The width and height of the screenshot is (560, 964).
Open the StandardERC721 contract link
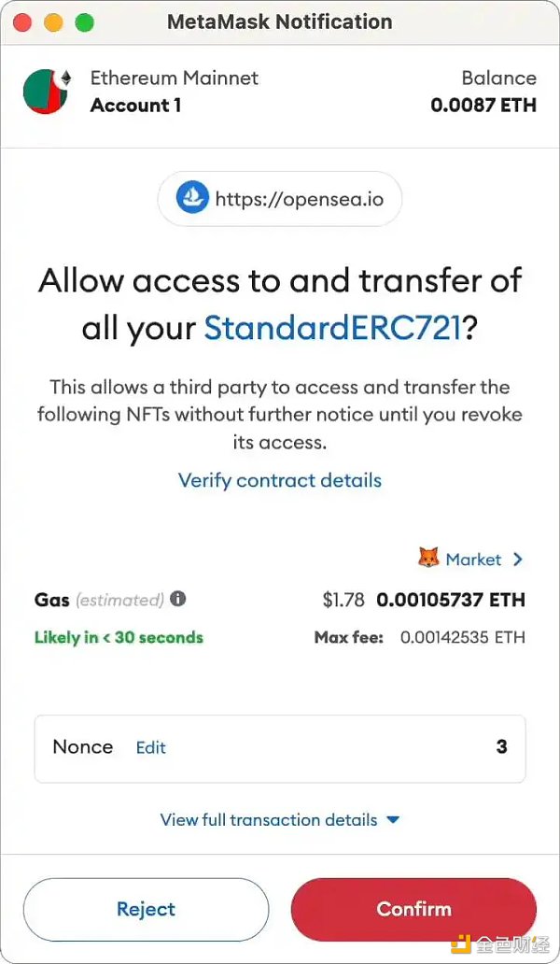pyautogui.click(x=333, y=327)
